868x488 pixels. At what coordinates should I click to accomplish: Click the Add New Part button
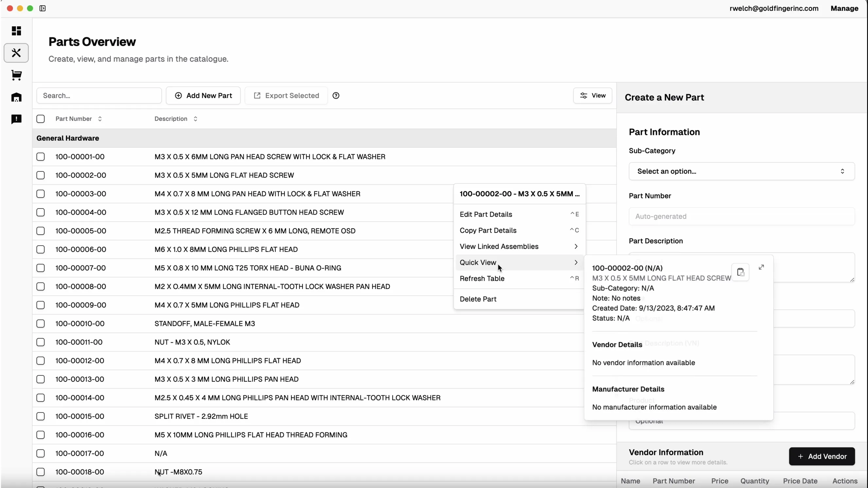coord(203,95)
